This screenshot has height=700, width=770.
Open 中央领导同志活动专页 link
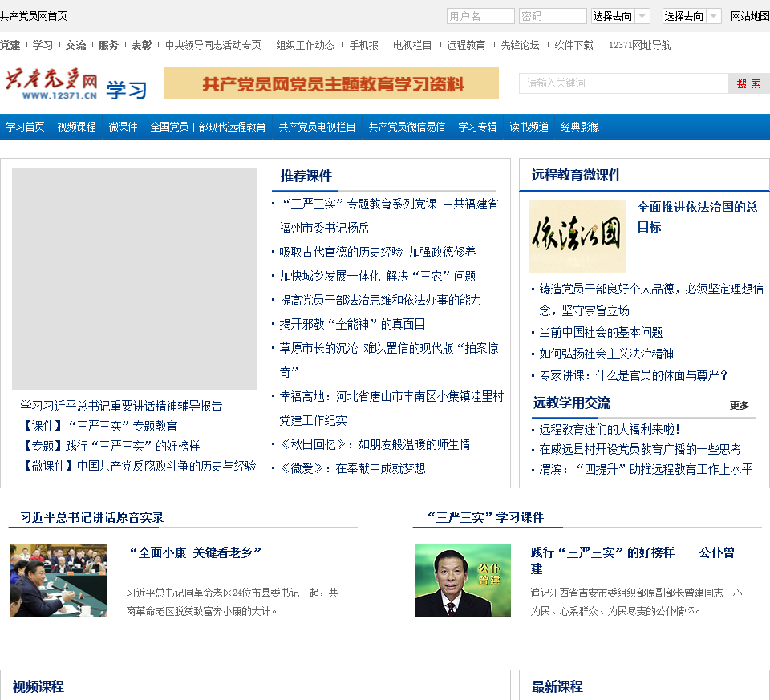(213, 45)
